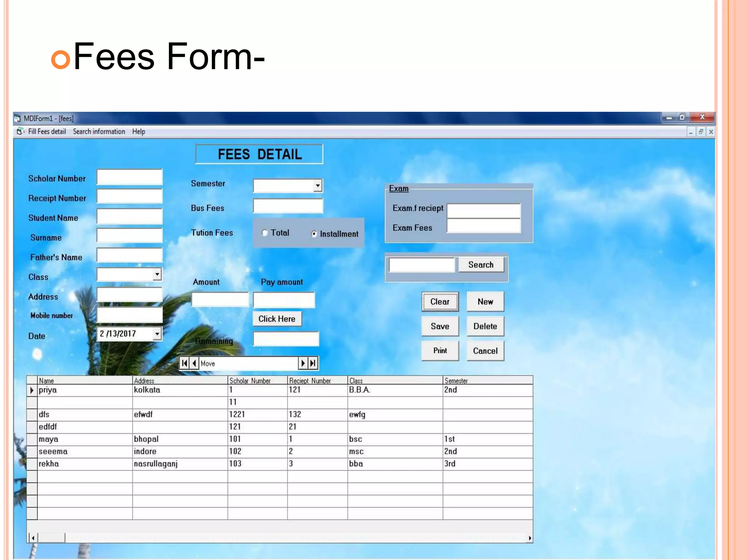Focus the Amount input field
Screen dimensions: 747x560
click(220, 299)
